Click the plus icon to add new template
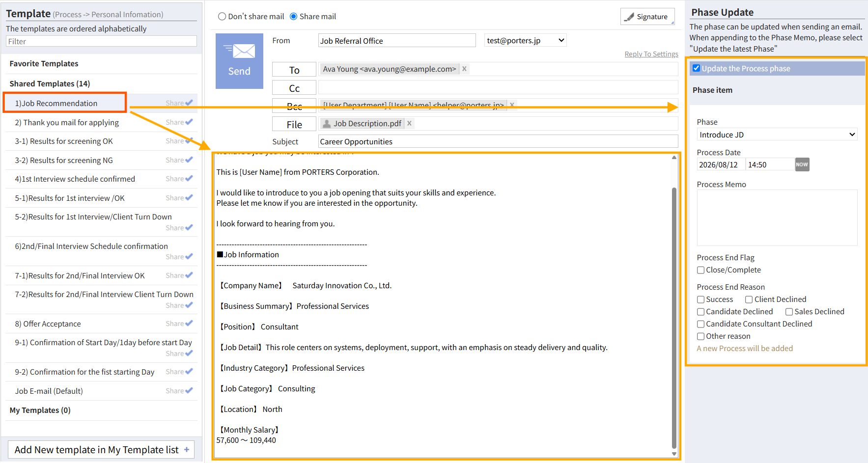The image size is (868, 463). (x=187, y=450)
